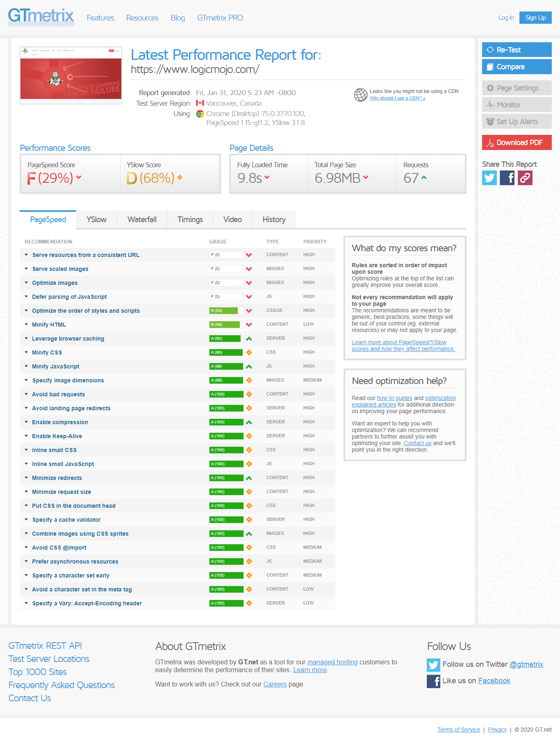Go to GTmetrix PRO page

tap(220, 18)
